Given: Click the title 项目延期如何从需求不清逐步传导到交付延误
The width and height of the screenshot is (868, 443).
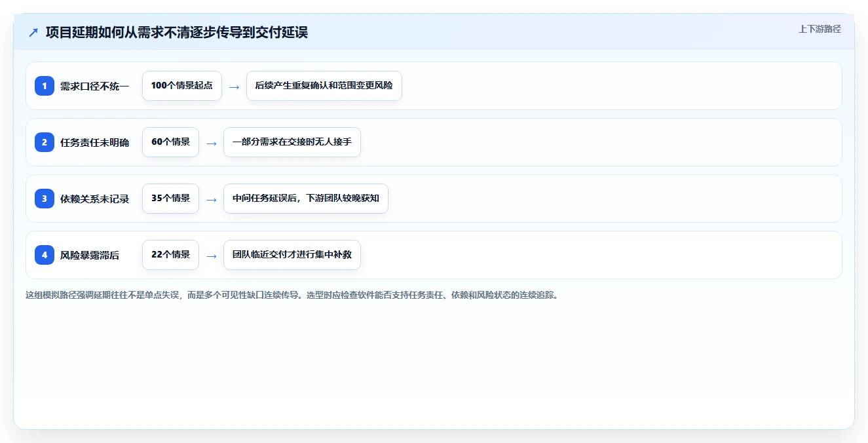Looking at the screenshot, I should pos(177,32).
